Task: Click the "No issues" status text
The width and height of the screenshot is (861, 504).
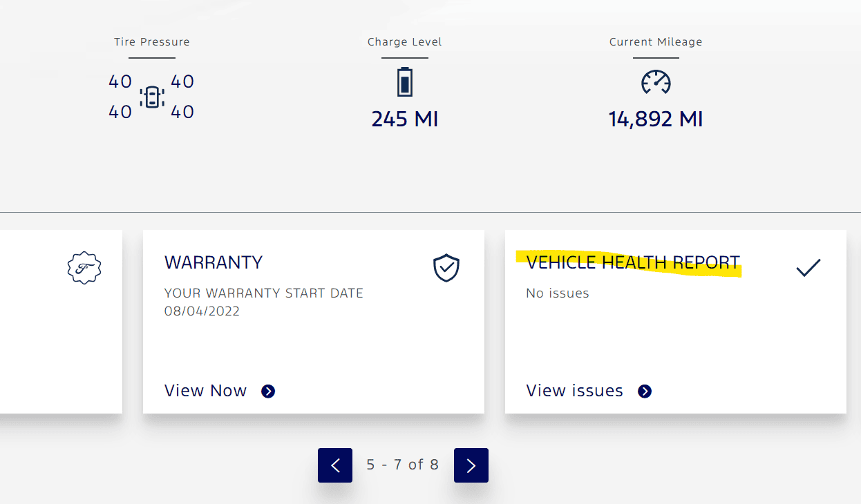Action: (557, 293)
